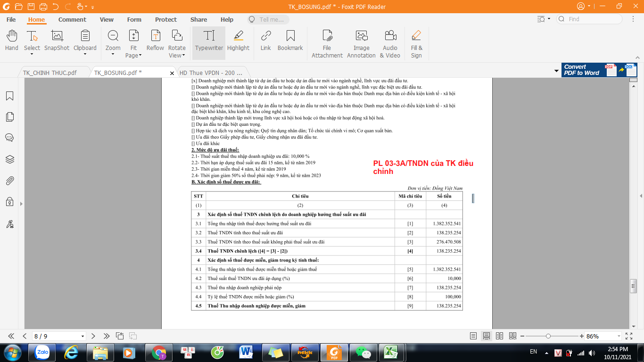
Task: Open the Attachments paperclip panel in sidebar
Action: [x=9, y=181]
